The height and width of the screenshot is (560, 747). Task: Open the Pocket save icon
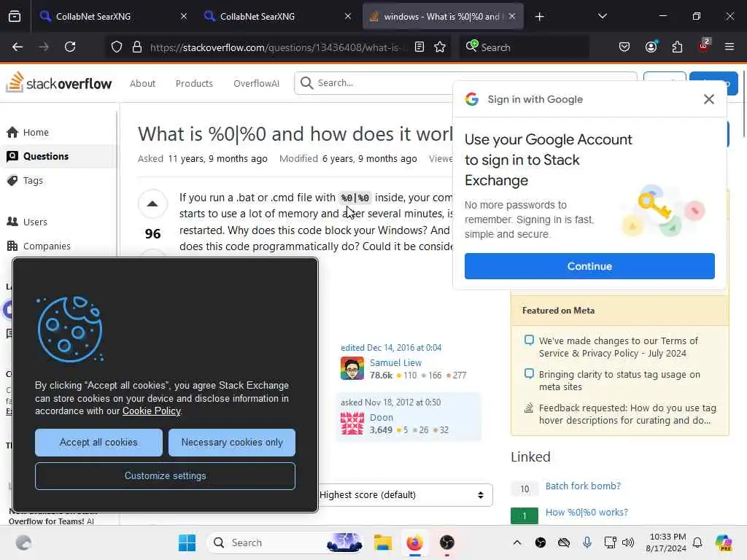(x=624, y=47)
